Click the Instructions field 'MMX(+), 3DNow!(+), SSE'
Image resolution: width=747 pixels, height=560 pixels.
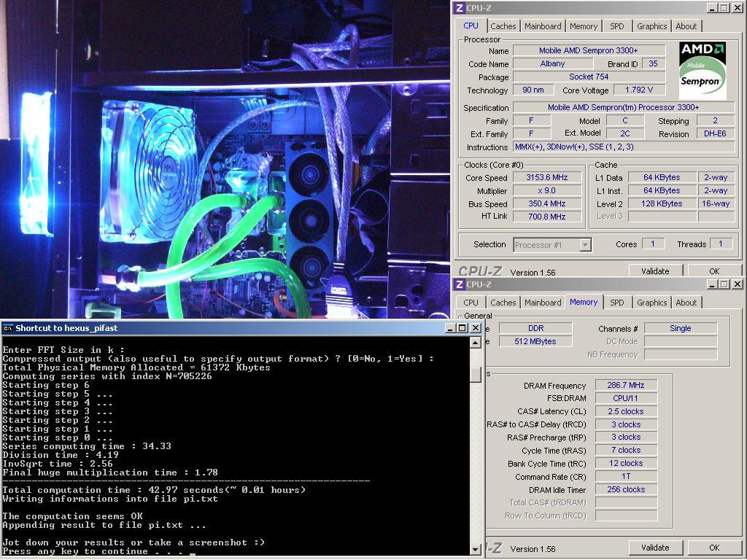[624, 147]
